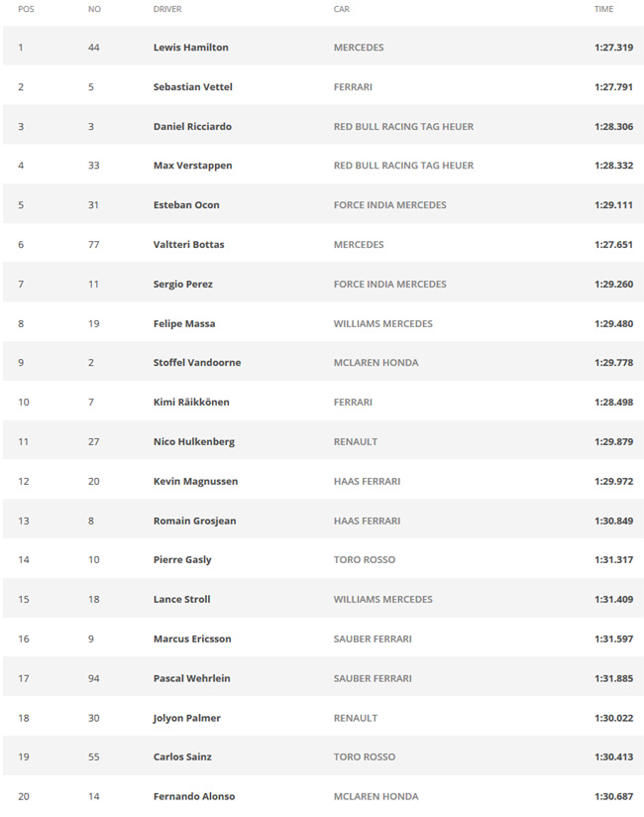Viewport: 644px width, 817px height.
Task: Click the NO column header
Action: [94, 9]
